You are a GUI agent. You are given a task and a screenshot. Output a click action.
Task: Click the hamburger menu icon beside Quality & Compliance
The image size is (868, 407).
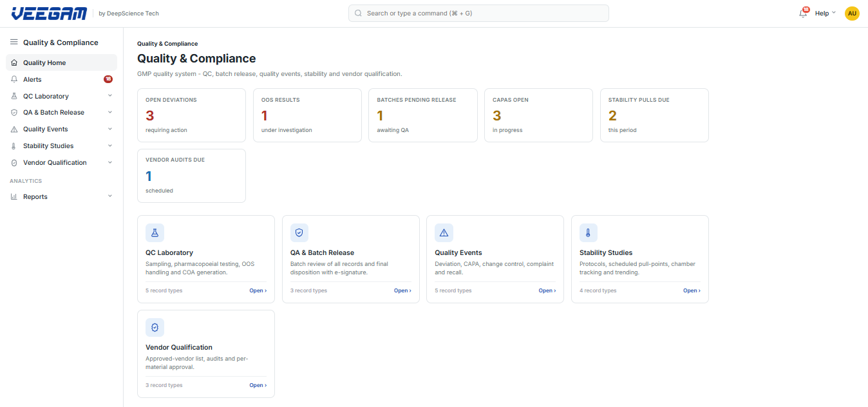coord(14,42)
